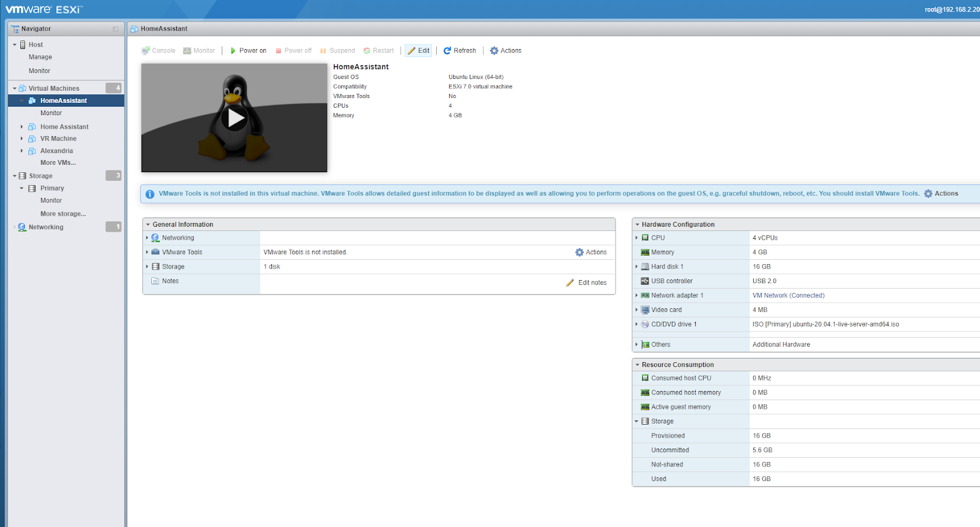Expand the Networking row in General Information
This screenshot has width=980, height=527.
(147, 238)
